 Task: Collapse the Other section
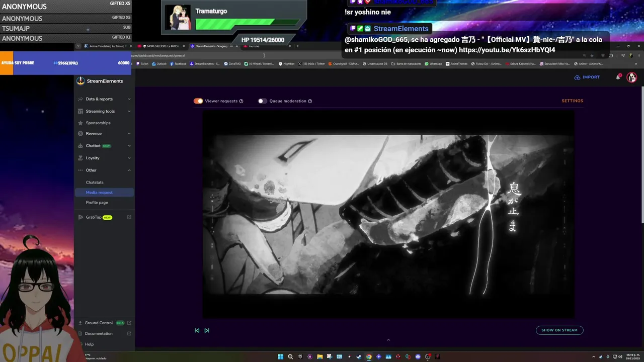tap(129, 170)
